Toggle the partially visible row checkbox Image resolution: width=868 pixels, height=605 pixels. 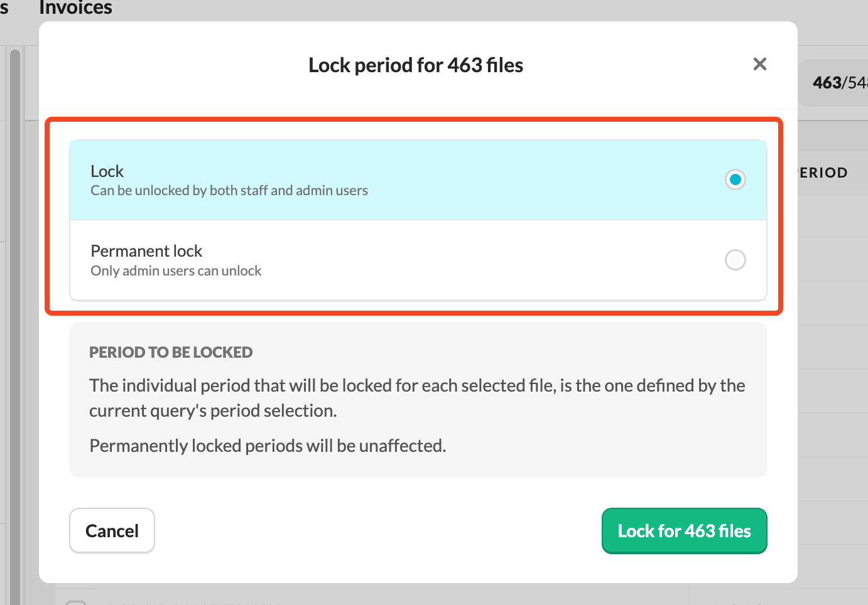[76, 602]
